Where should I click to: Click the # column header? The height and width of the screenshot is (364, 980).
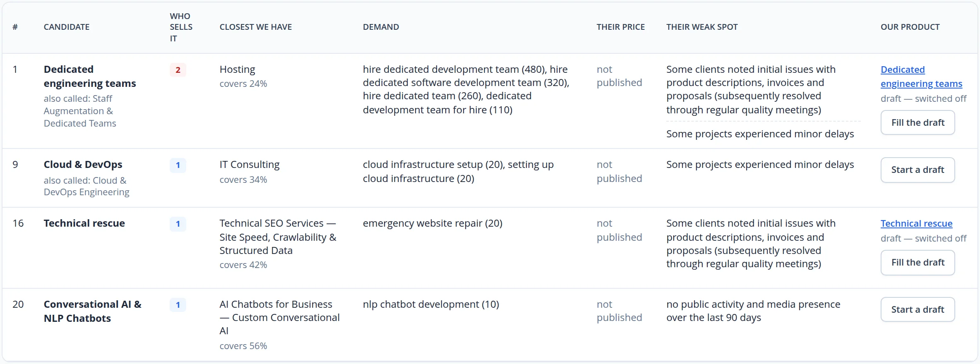pos(15,27)
